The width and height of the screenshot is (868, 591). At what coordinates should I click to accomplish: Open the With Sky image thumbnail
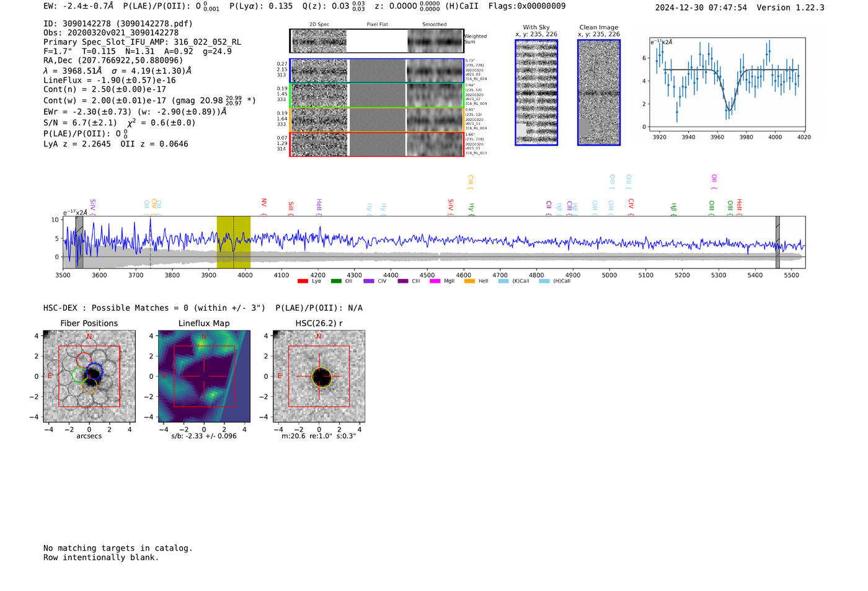[536, 92]
